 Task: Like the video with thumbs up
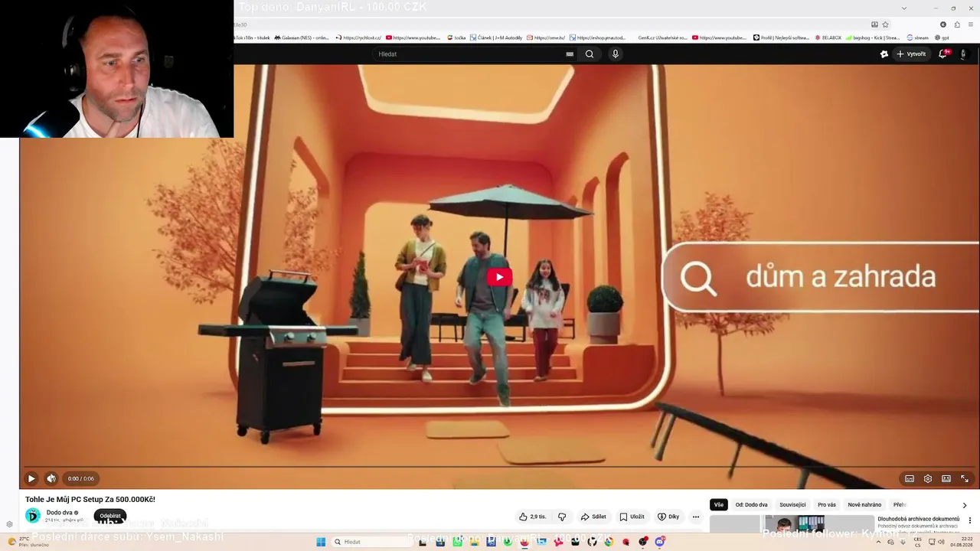pos(533,517)
